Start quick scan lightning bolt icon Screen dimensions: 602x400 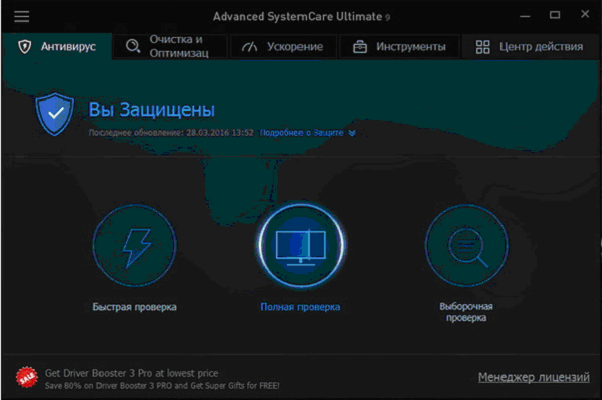click(x=135, y=245)
